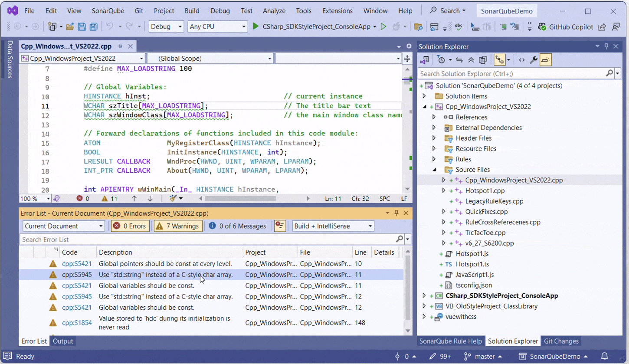Open the GitHub Copilot button

(565, 27)
